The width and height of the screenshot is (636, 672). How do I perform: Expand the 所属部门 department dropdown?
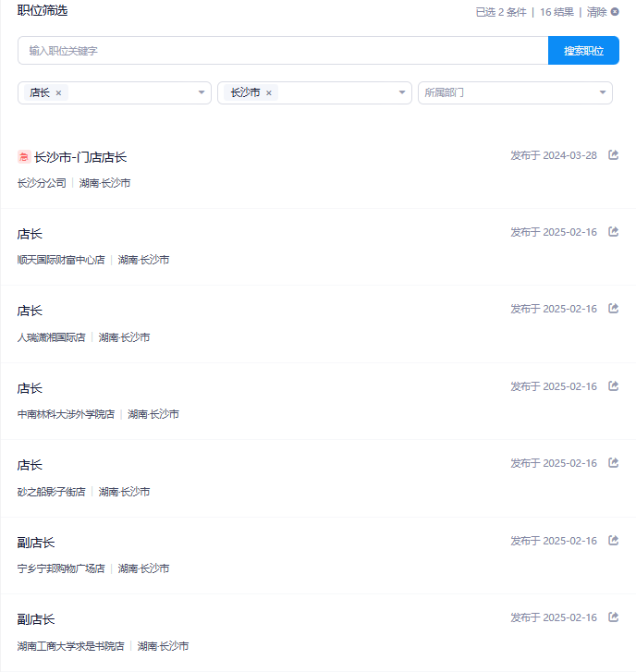515,93
